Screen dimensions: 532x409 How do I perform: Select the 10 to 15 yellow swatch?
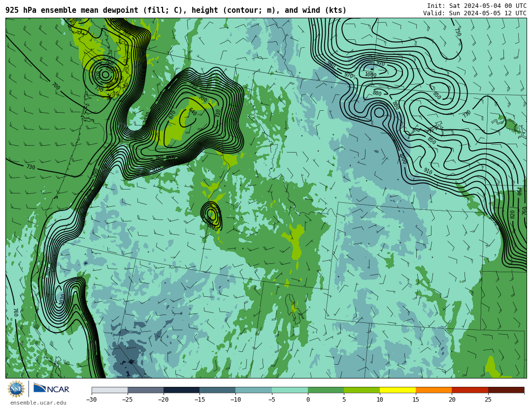coord(398,390)
